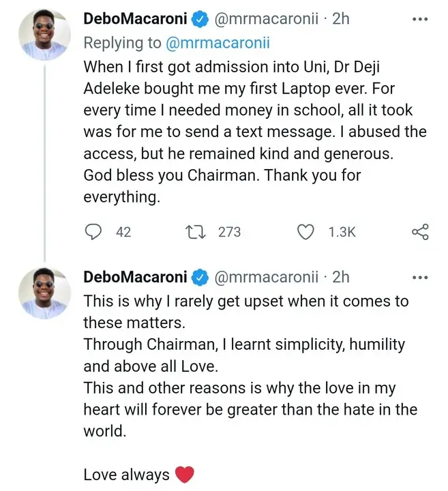The height and width of the screenshot is (491, 448).
Task: Open the second tweet's three-dot more menu
Action: pyautogui.click(x=420, y=277)
